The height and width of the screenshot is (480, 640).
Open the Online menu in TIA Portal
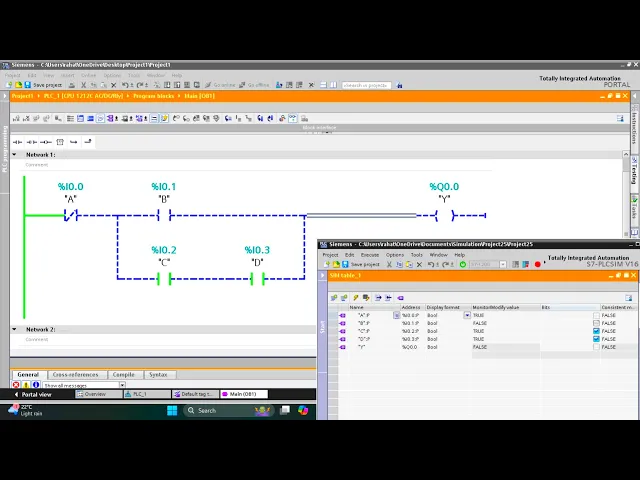(x=88, y=76)
